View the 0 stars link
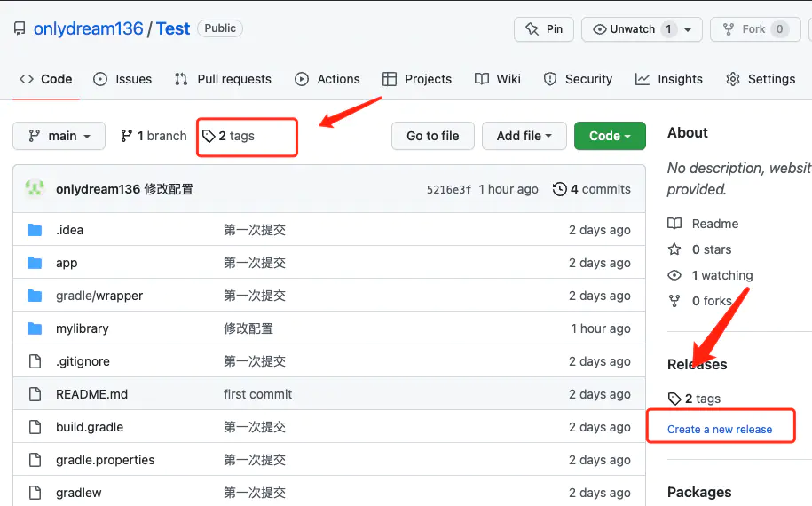 pos(712,249)
